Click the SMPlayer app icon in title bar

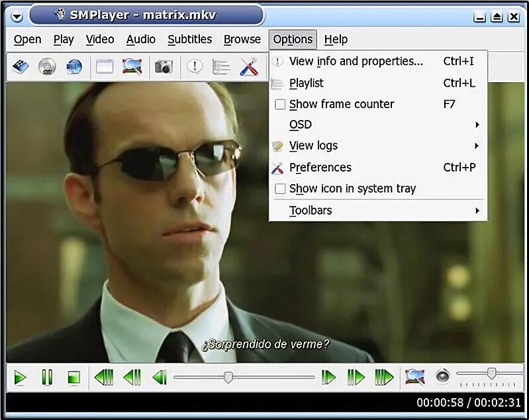tap(61, 14)
